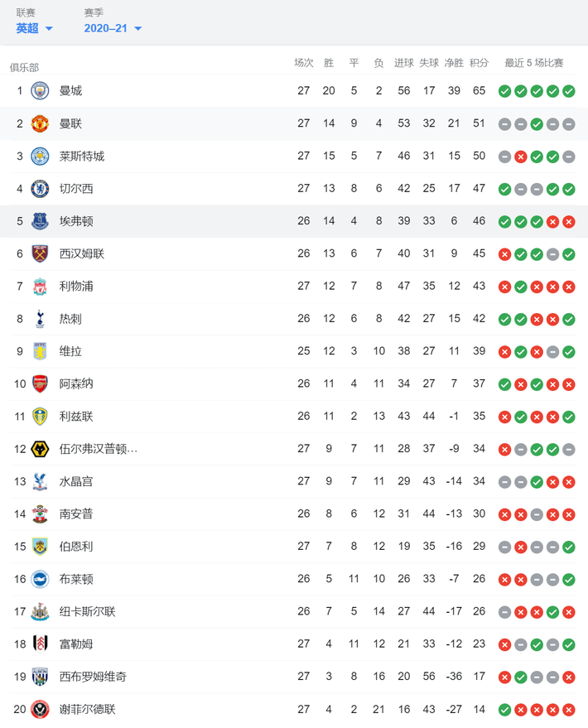The width and height of the screenshot is (588, 728).
Task: Click the Wolves club crest
Action: click(x=40, y=449)
